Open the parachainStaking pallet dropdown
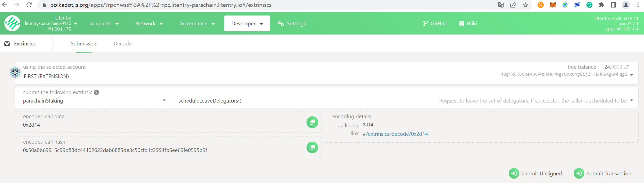This screenshot has height=183, width=644. (164, 101)
